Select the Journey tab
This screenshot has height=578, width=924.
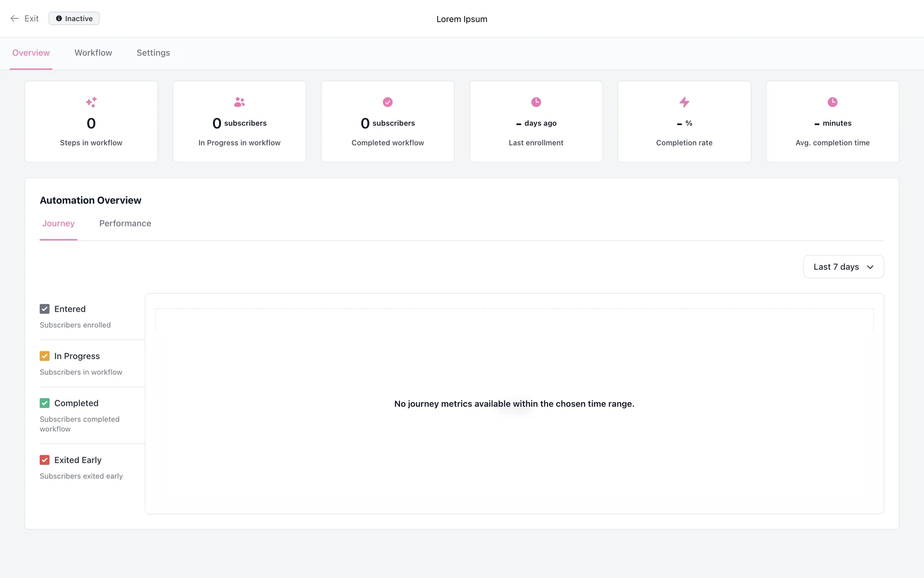pyautogui.click(x=58, y=223)
